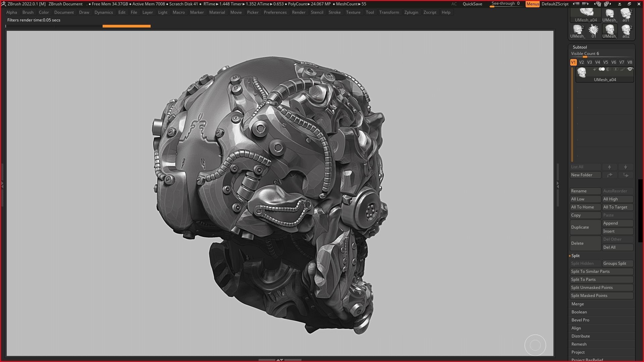Toggle union boolean mode icon on UMesh_a04
The width and height of the screenshot is (644, 362).
pyautogui.click(x=602, y=69)
